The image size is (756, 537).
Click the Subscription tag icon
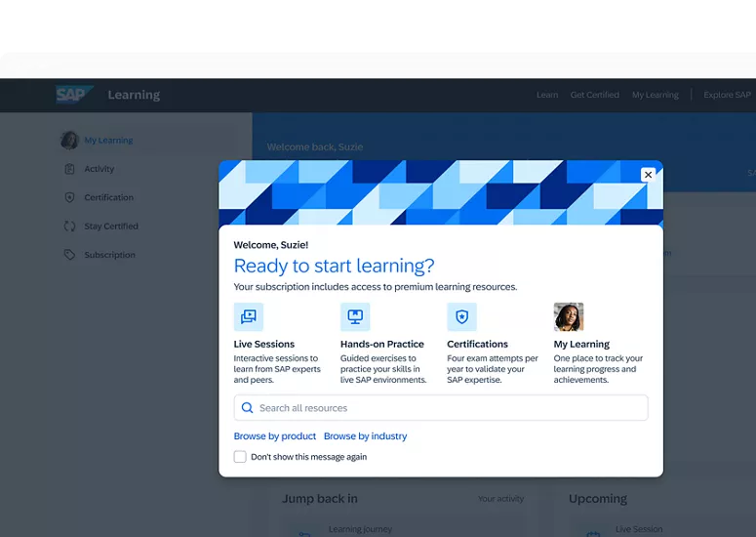(x=69, y=255)
